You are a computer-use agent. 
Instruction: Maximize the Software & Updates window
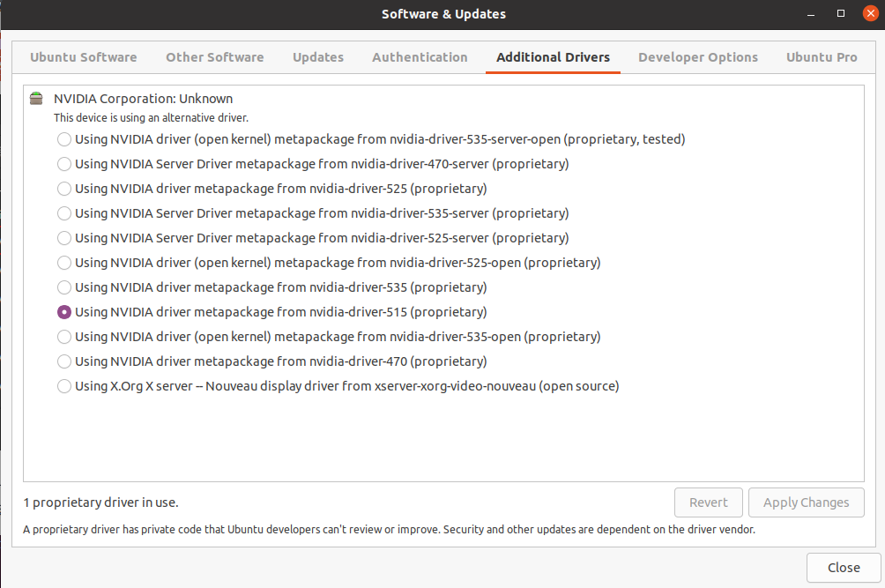tap(841, 13)
